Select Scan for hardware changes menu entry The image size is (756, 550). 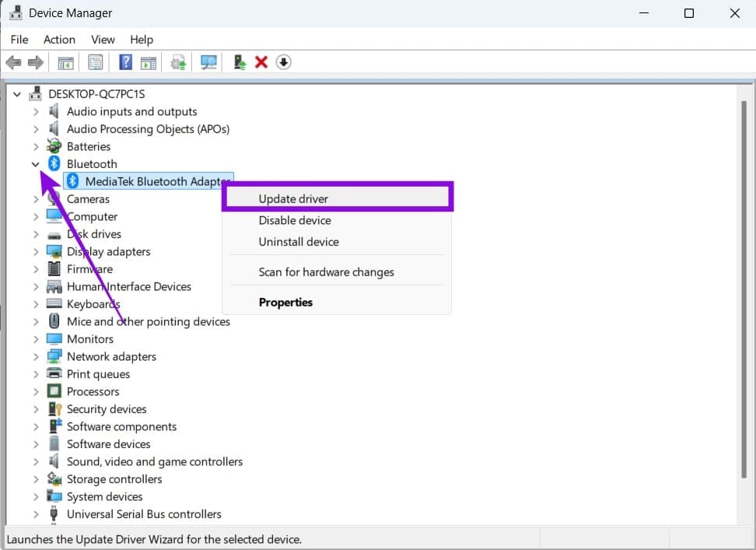click(x=337, y=271)
